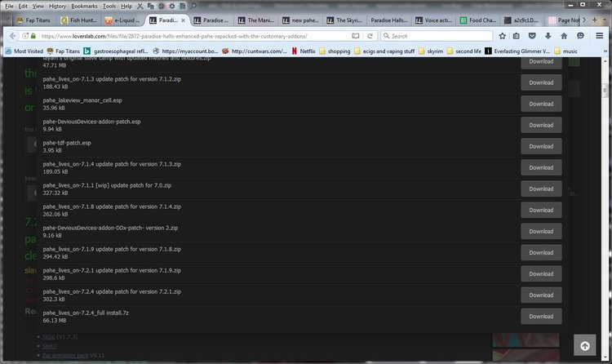Open the History menu
This screenshot has height=364, width=612.
coord(58,6)
